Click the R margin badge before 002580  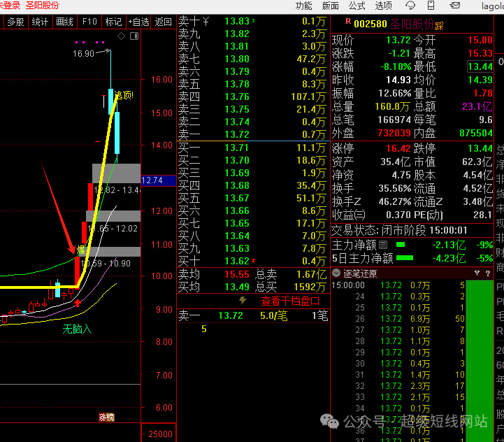tap(348, 21)
